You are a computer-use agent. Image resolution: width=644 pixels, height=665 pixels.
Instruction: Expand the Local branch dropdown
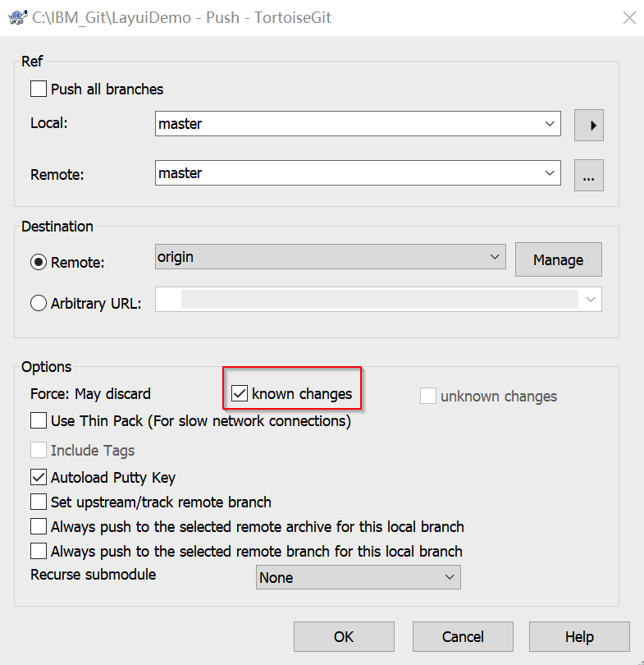point(549,124)
